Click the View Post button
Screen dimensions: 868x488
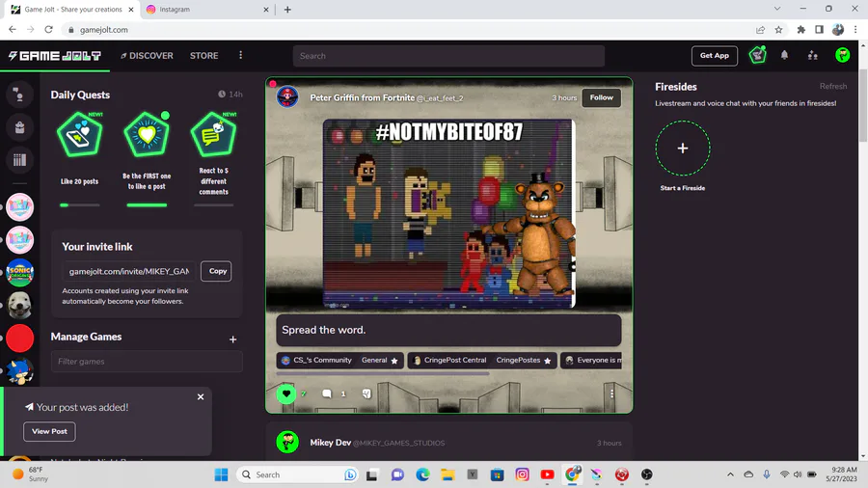pyautogui.click(x=49, y=431)
